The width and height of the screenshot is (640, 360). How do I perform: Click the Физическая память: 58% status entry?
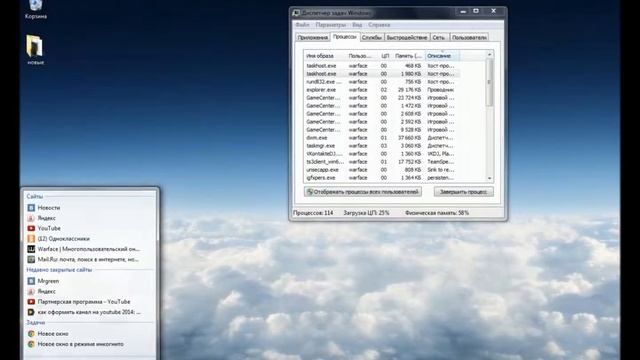(437, 213)
